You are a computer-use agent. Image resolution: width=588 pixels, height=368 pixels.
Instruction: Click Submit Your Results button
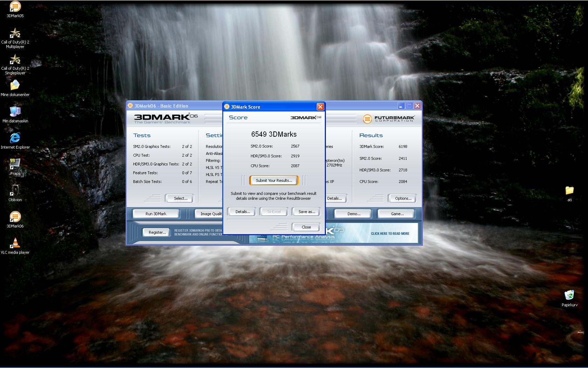coord(274,180)
